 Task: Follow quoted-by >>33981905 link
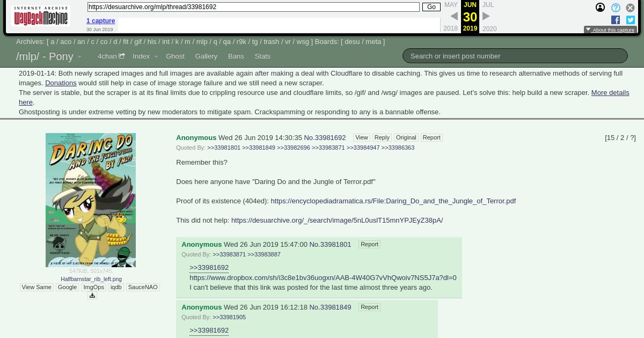[229, 317]
